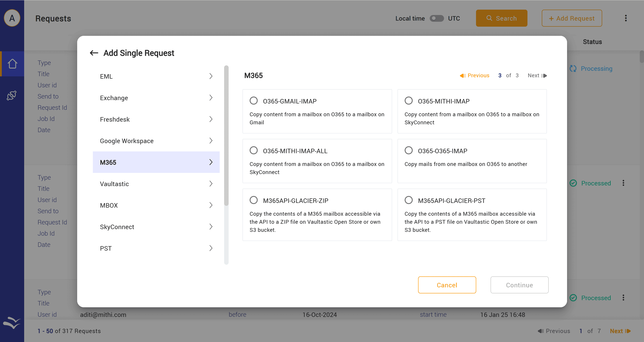The width and height of the screenshot is (644, 342).
Task: Open the Home icon in sidebar
Action: (12, 64)
